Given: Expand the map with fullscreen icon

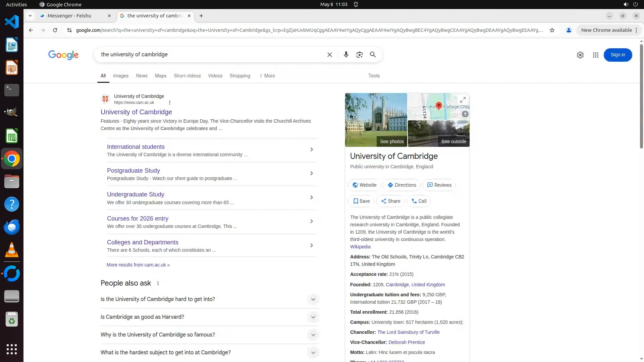Looking at the screenshot, I should tap(463, 100).
